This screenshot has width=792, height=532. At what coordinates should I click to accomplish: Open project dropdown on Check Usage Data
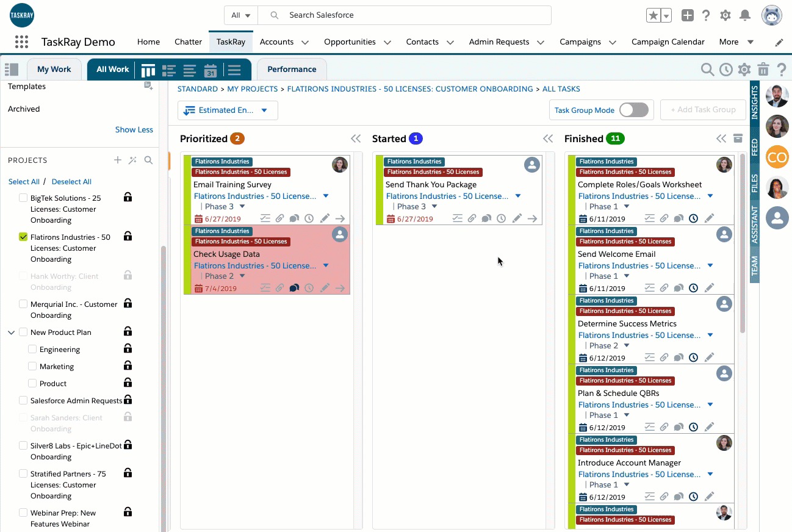(x=326, y=265)
